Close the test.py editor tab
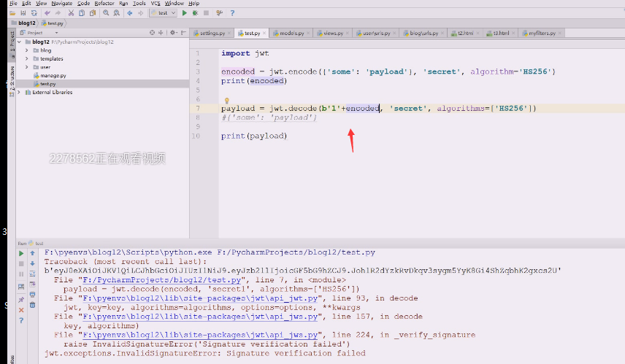 [x=264, y=33]
